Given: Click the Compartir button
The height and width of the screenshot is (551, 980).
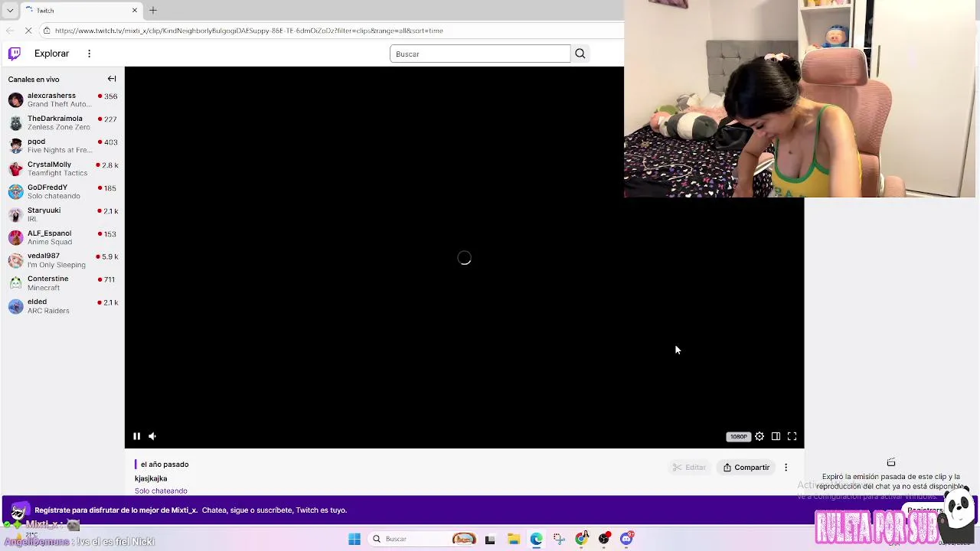Looking at the screenshot, I should (x=746, y=468).
